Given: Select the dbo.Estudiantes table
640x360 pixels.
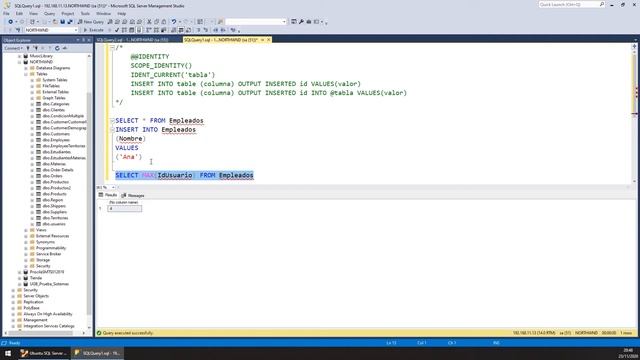Looking at the screenshot, I should coord(56,152).
